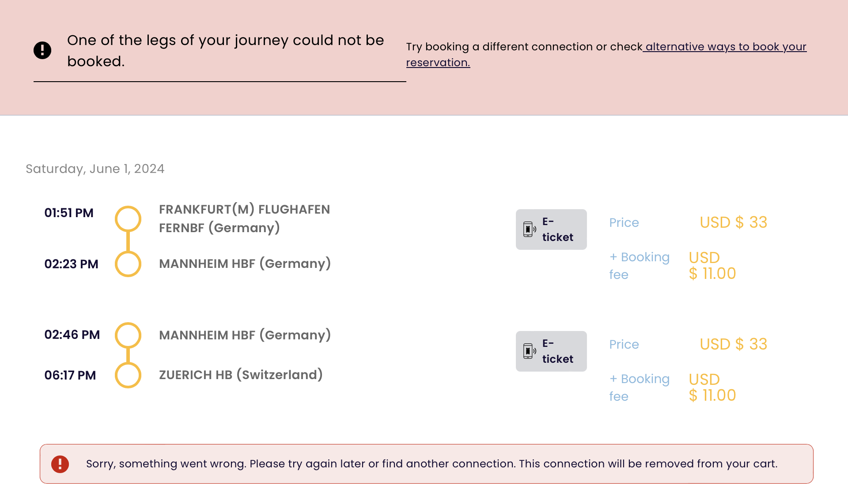Click the 'One of the legs' banner heading
This screenshot has width=848, height=504.
coord(225,50)
